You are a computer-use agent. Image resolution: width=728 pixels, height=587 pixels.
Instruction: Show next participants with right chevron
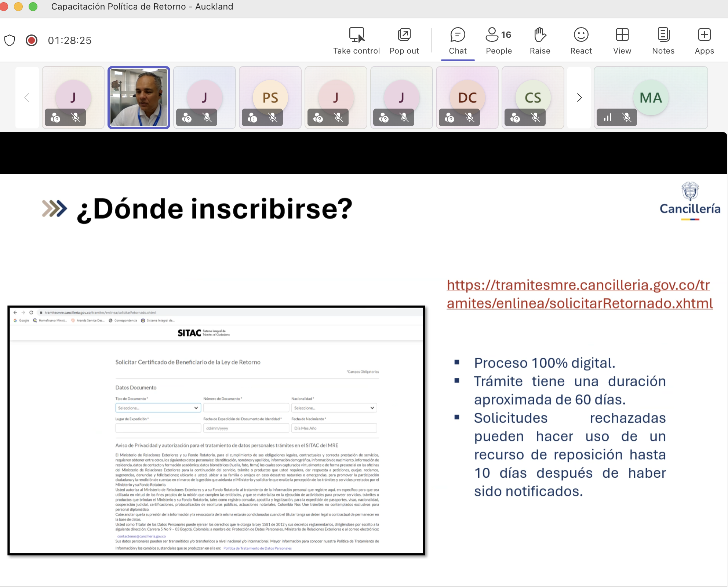pos(579,98)
